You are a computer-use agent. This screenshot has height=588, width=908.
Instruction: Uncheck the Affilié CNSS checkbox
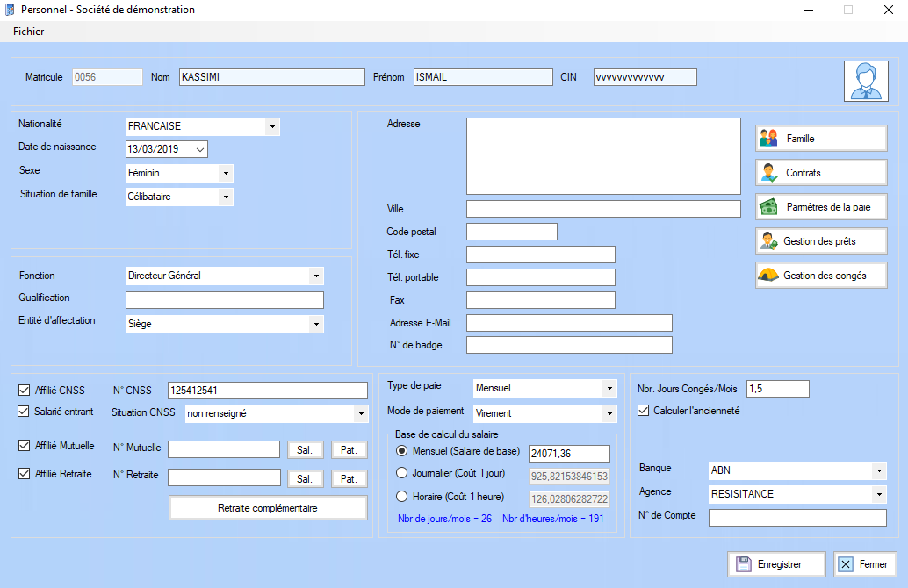tap(24, 391)
